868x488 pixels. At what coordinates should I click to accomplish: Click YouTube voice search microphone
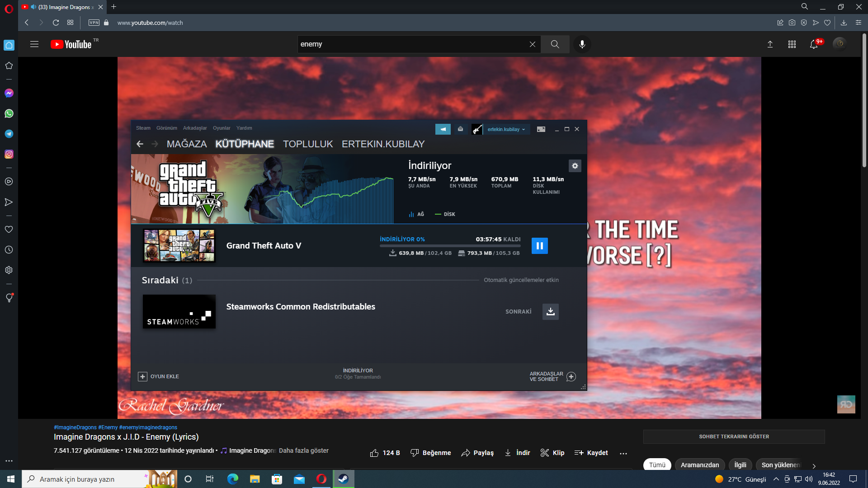582,44
